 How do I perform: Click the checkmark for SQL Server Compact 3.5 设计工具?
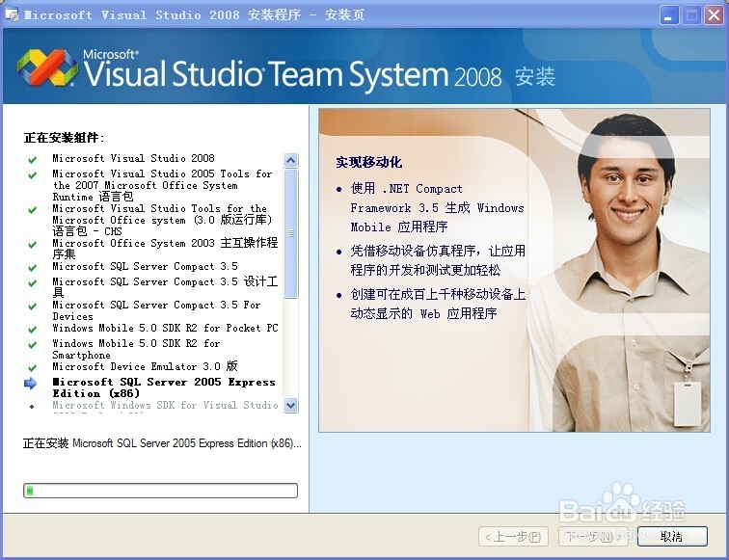click(x=33, y=283)
